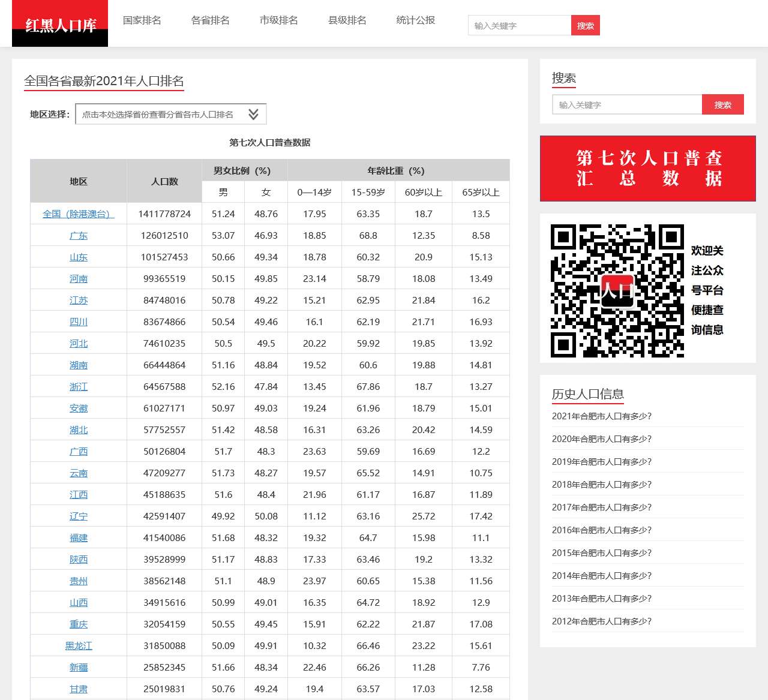
Task: Open 2016年合肥市人口有多少? link
Action: pyautogui.click(x=602, y=530)
